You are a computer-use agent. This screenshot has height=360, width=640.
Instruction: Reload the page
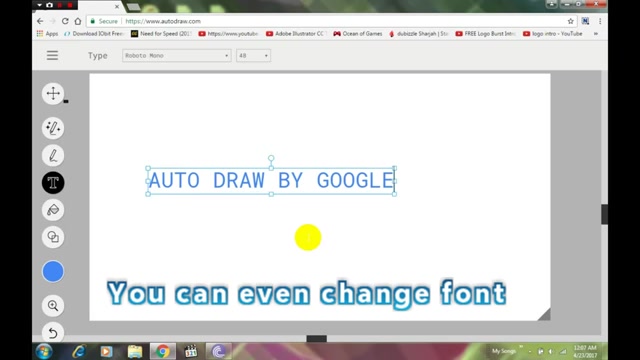(65, 21)
